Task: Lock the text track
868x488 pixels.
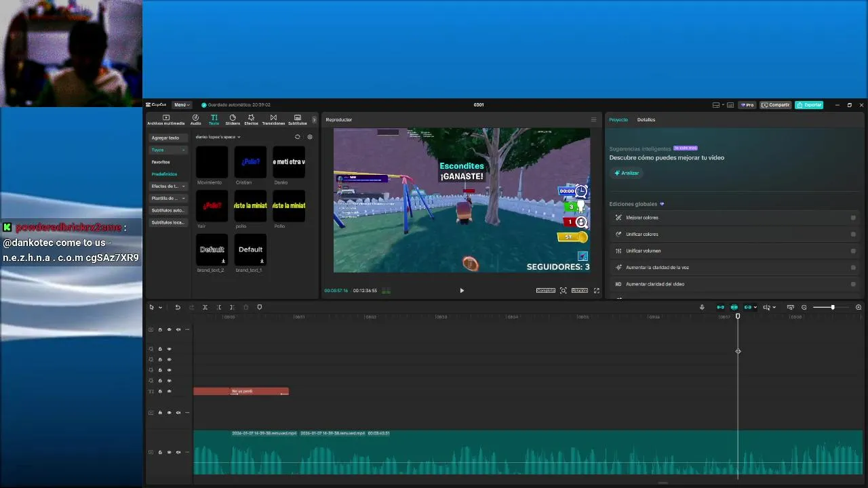Action: click(160, 391)
